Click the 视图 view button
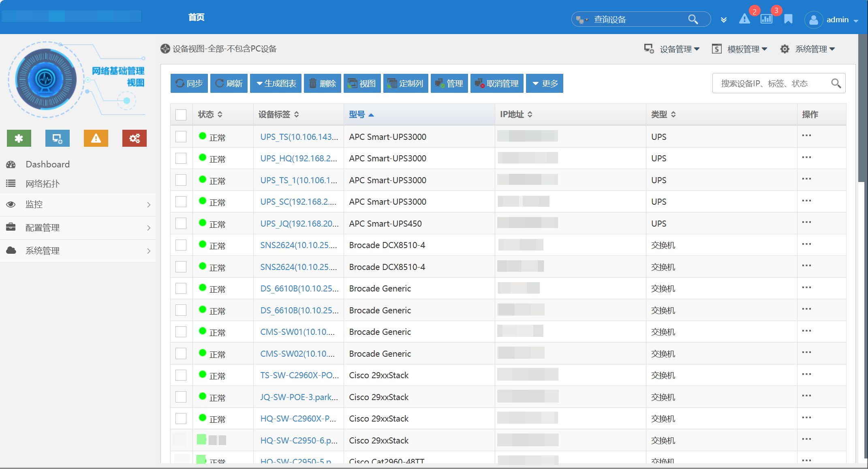The image size is (868, 469). point(362,84)
